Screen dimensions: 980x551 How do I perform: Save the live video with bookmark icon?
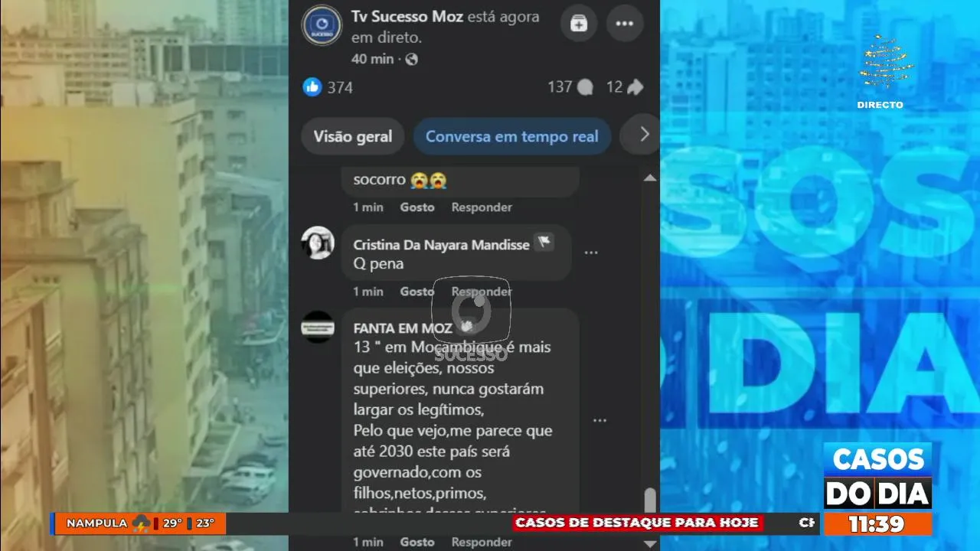[x=579, y=24]
